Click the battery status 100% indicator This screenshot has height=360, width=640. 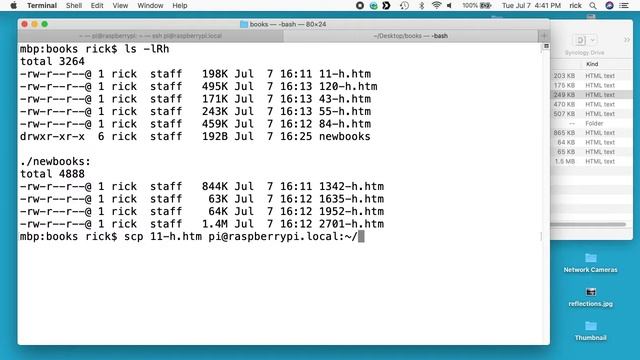coord(476,5)
